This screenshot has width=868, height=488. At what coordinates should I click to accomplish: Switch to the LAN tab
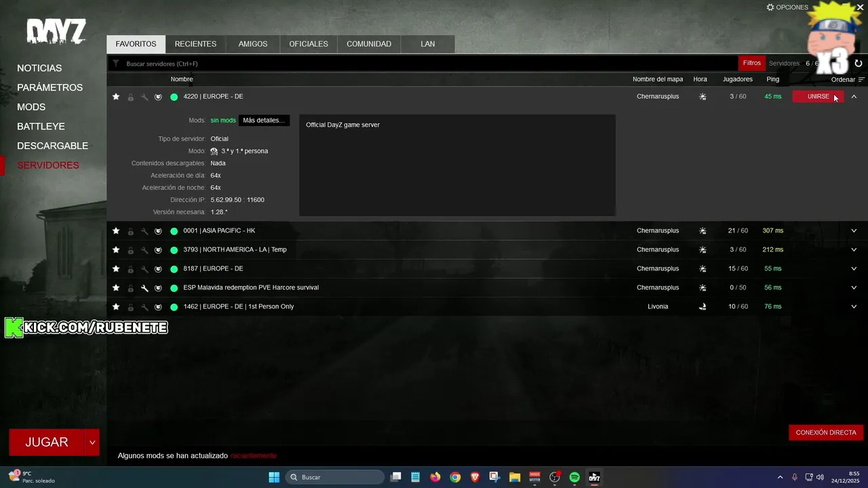point(428,44)
